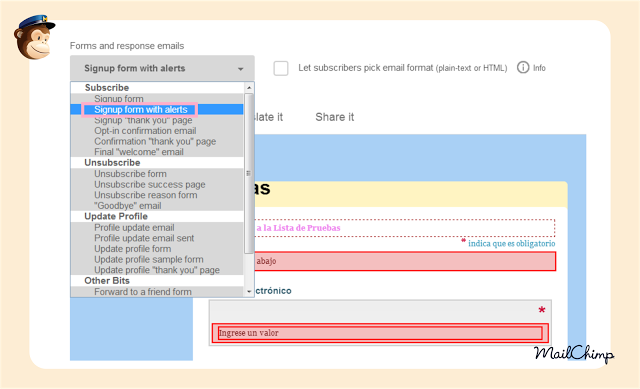Choose Update profile "thank you" page option
Image resolution: width=640 pixels, height=389 pixels.
click(x=157, y=270)
